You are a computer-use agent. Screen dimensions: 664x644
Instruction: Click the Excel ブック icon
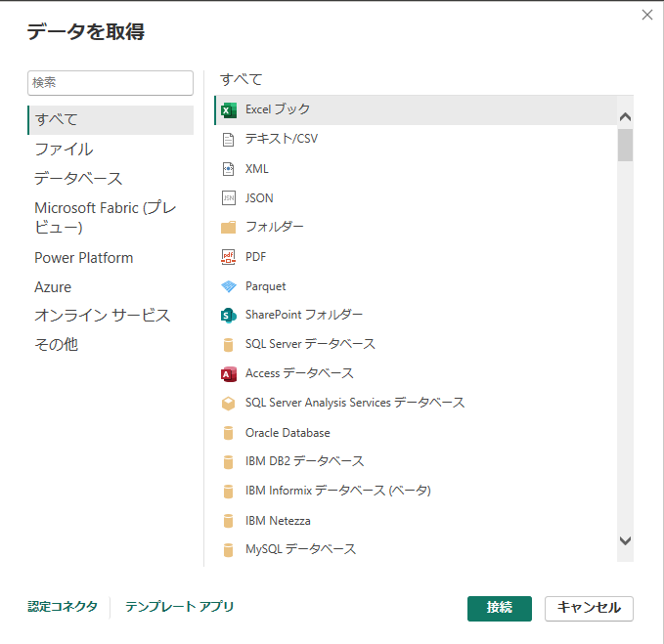pos(229,110)
